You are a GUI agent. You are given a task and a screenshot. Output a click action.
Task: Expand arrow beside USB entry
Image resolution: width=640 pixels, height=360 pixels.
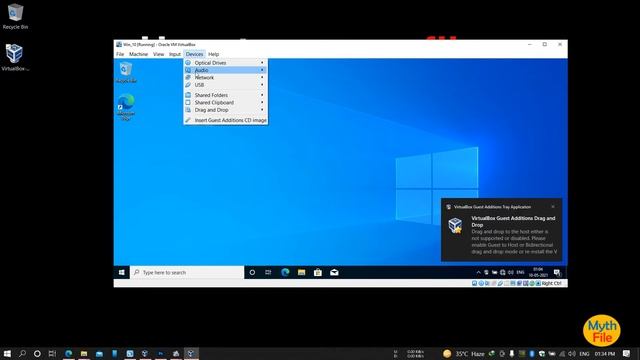(262, 85)
